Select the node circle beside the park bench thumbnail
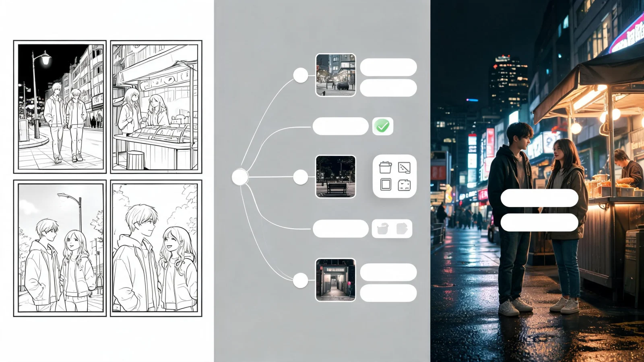The height and width of the screenshot is (362, 644). coord(300,177)
